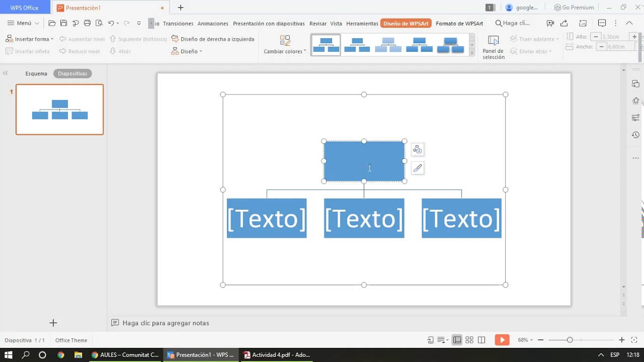Switch to Formato de WPSArt tab
The width and height of the screenshot is (644, 362).
[x=459, y=24]
